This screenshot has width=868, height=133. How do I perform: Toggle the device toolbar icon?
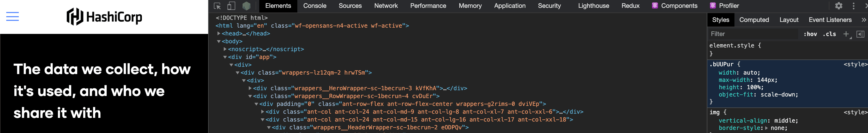231,6
